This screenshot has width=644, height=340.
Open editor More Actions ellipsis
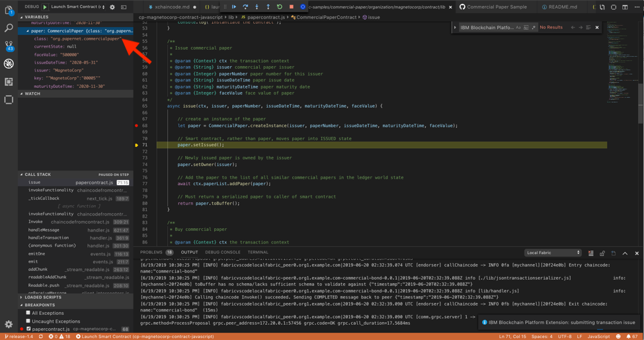pos(636,7)
